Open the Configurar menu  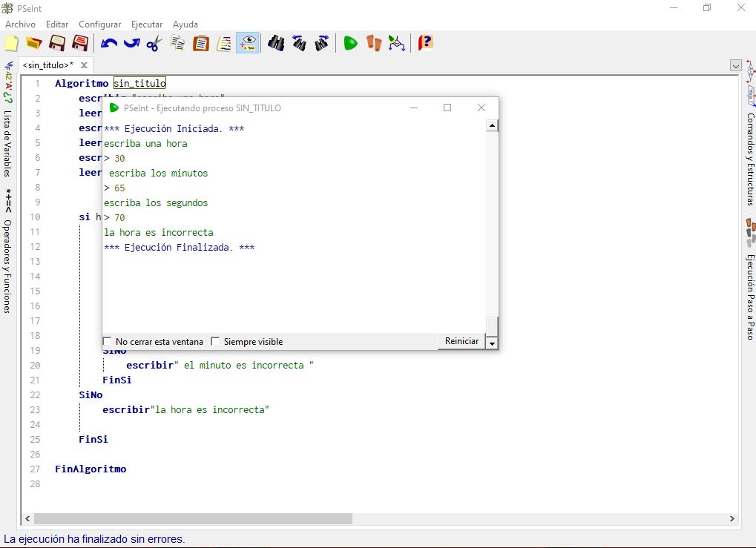pos(99,24)
